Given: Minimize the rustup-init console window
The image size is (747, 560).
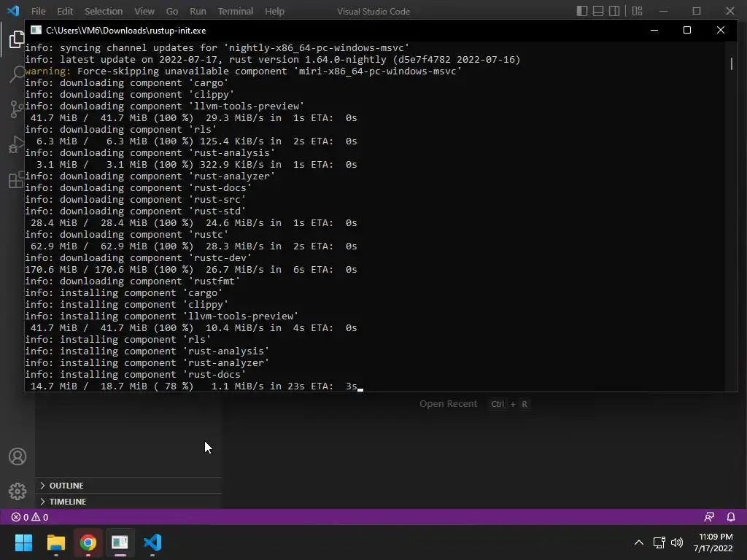Looking at the screenshot, I should tap(654, 30).
